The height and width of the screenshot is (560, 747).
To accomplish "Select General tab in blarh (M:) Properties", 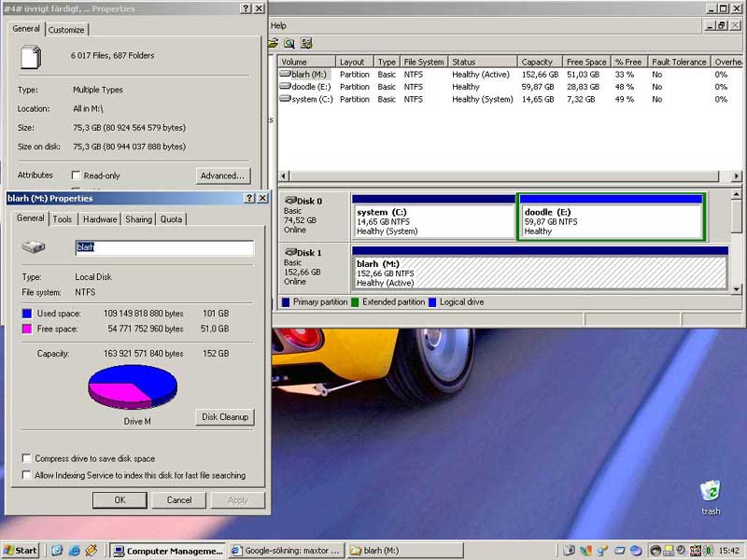I will [31, 218].
